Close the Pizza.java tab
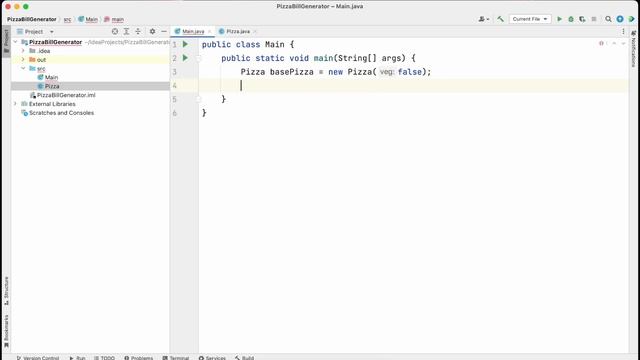 255,31
